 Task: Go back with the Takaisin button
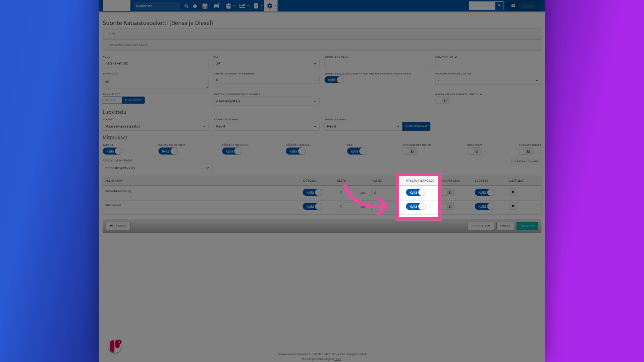pyautogui.click(x=118, y=226)
